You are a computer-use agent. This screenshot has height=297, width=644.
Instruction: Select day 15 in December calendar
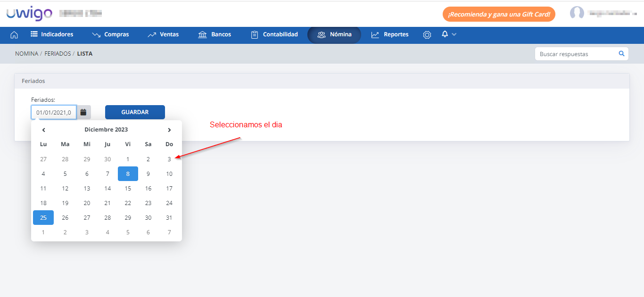128,189
